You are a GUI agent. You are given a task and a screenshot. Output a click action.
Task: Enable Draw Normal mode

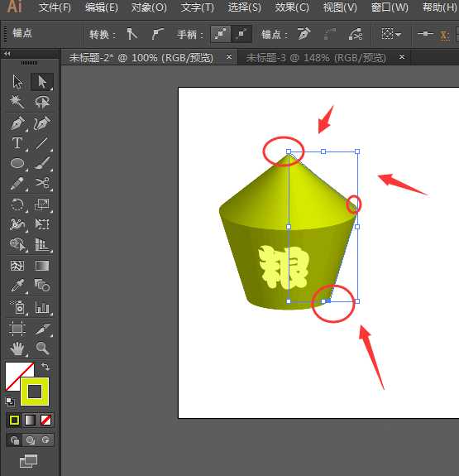coord(15,440)
